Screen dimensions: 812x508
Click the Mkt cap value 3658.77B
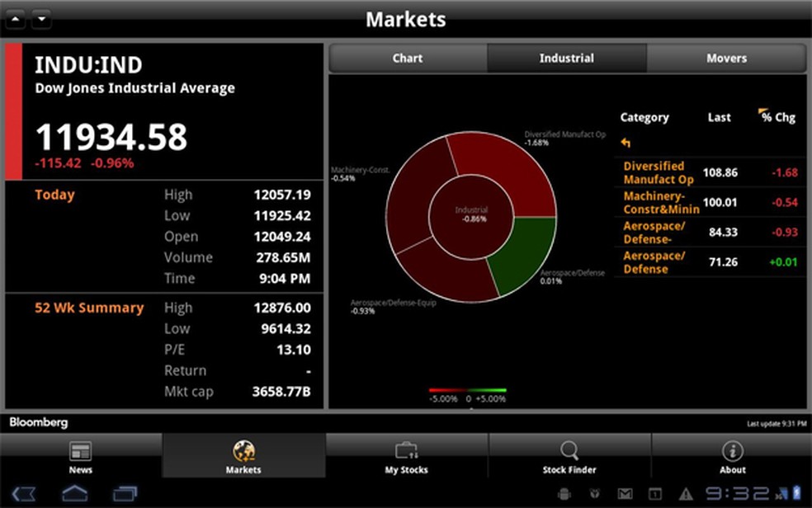[x=281, y=392]
